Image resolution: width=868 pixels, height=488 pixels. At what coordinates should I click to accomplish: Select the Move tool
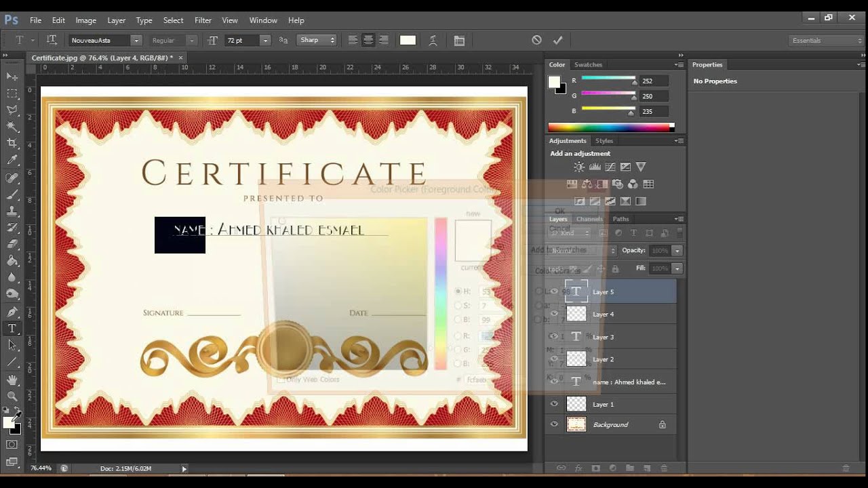(x=12, y=77)
